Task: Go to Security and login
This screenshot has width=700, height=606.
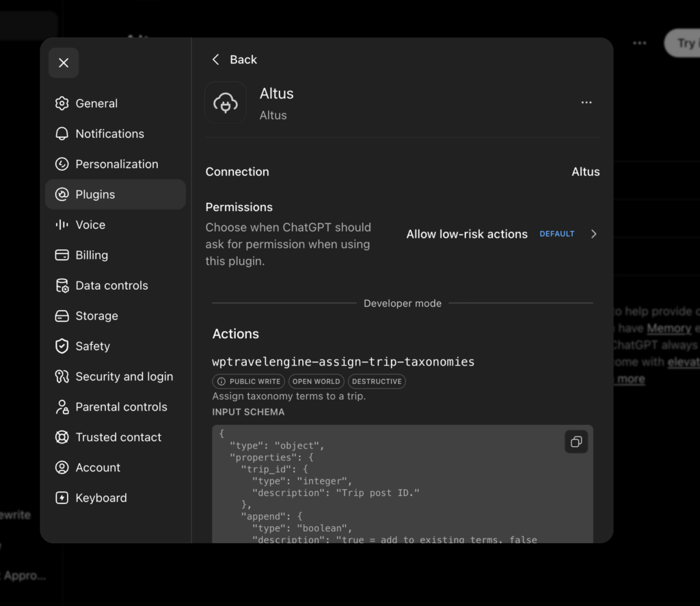Action: pos(115,376)
